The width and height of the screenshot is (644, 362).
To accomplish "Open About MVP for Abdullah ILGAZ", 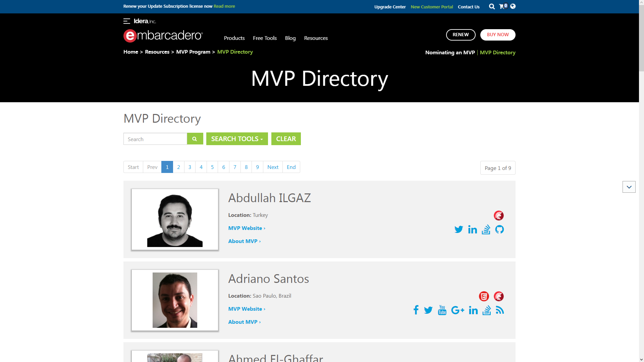I will pyautogui.click(x=245, y=241).
